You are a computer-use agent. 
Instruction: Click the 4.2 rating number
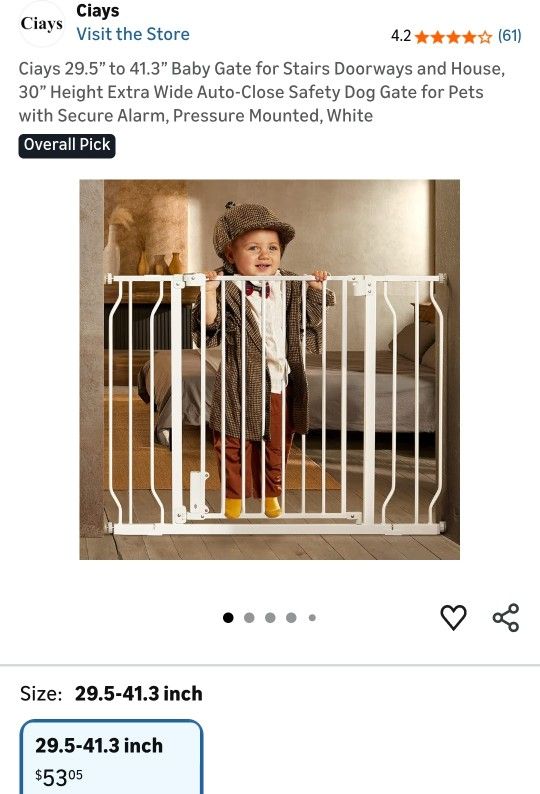pyautogui.click(x=401, y=36)
